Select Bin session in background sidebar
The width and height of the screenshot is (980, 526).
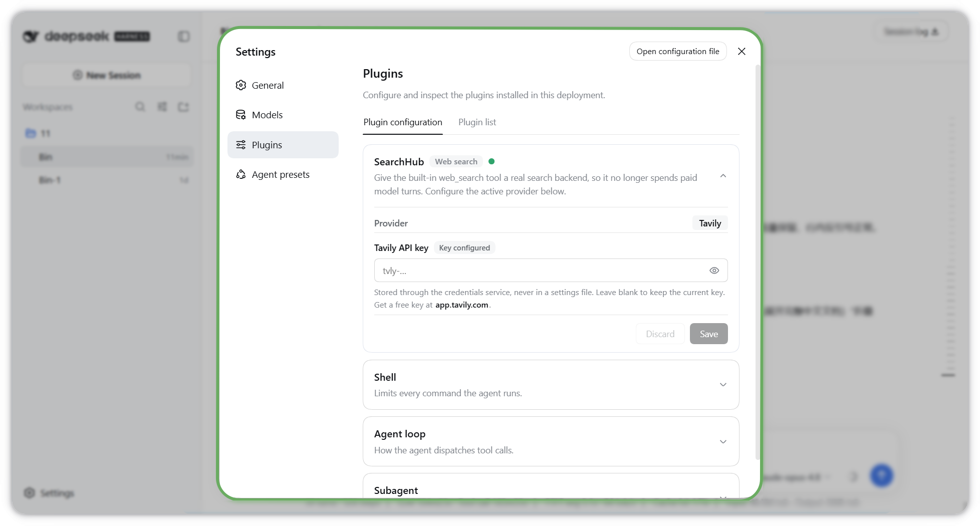point(107,157)
